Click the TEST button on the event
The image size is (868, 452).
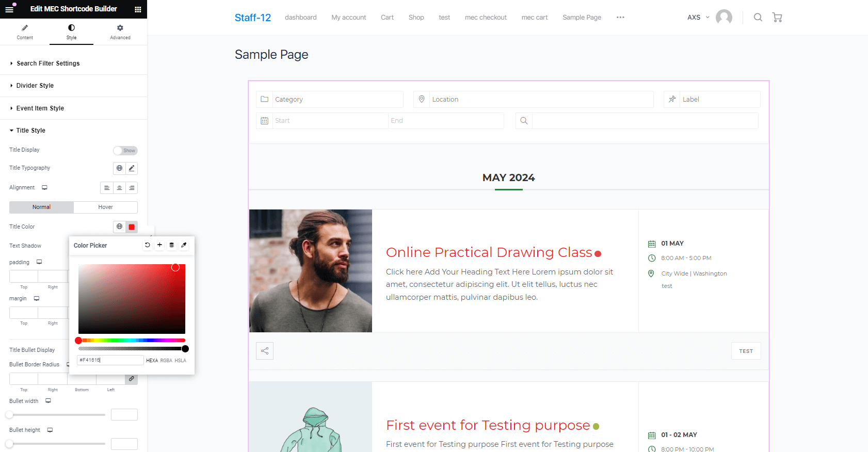click(x=746, y=351)
